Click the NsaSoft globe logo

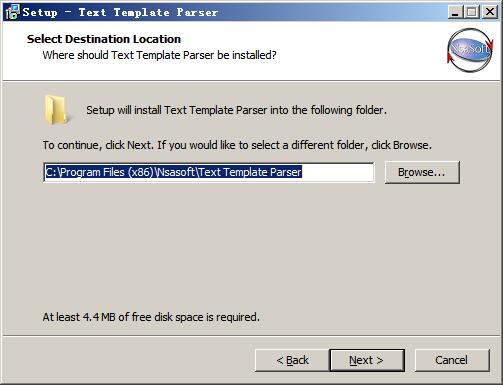tap(470, 50)
